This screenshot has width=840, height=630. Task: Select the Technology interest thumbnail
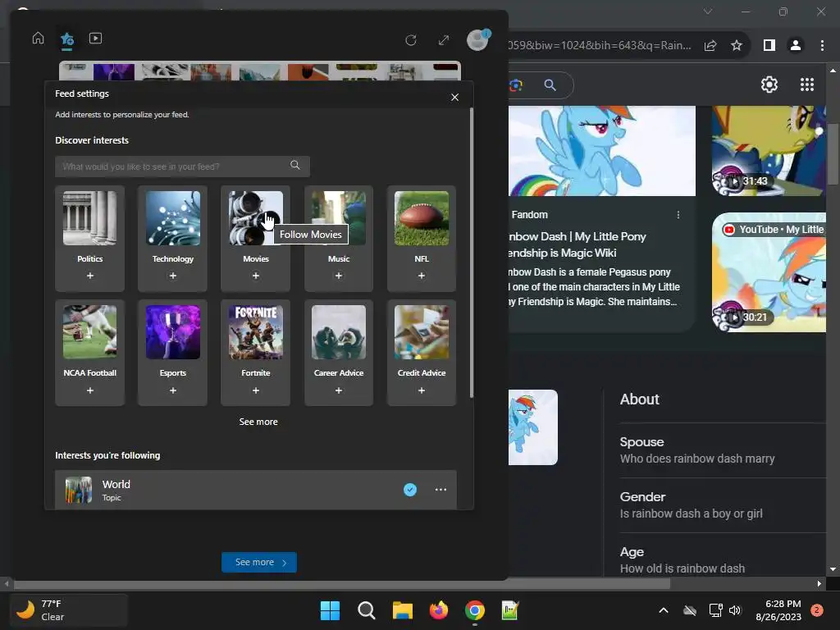click(172, 218)
